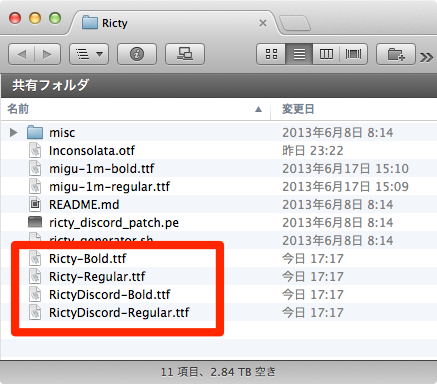Close window with the red button
The width and height of the screenshot is (437, 384).
[15, 18]
